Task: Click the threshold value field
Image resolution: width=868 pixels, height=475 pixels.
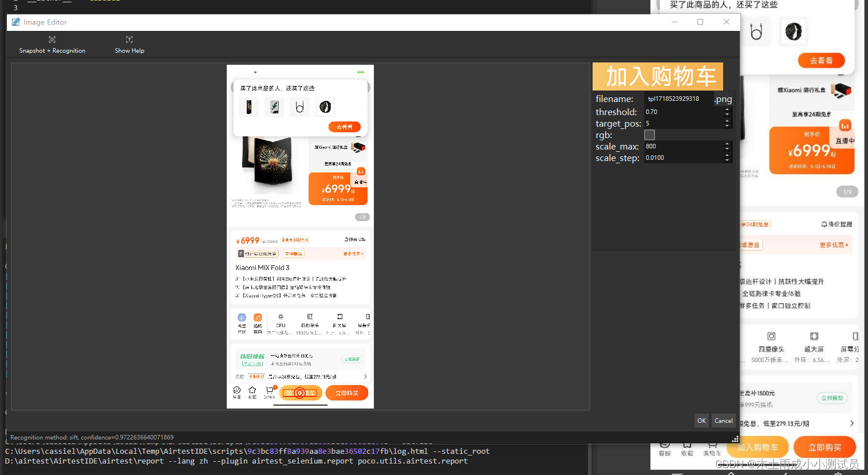Action: 683,112
